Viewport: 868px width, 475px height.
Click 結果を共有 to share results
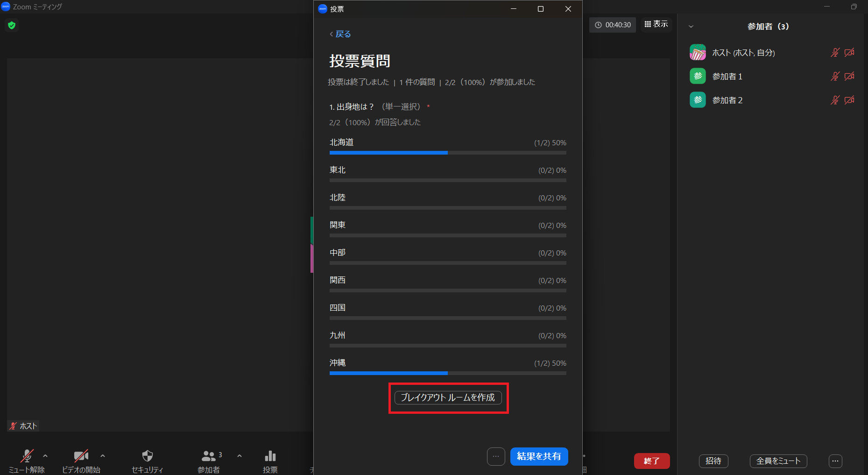(539, 456)
